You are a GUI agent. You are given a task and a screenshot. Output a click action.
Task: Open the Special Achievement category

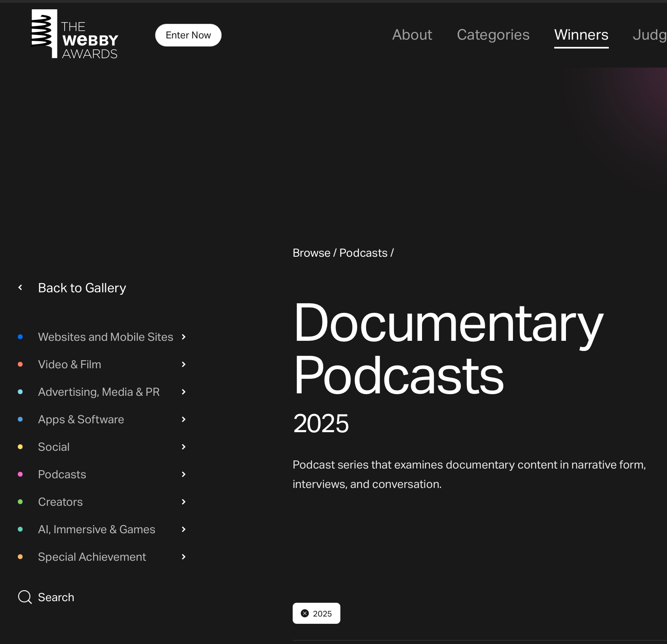(92, 557)
